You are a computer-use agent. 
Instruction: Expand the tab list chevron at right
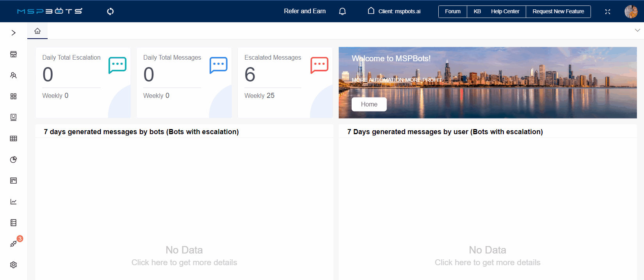tap(637, 30)
